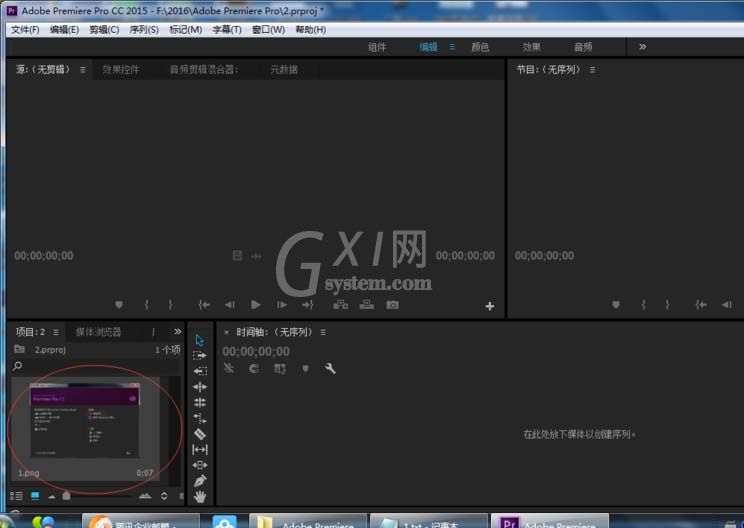Open the 剪辑(C) menu
744x528 pixels.
click(104, 30)
